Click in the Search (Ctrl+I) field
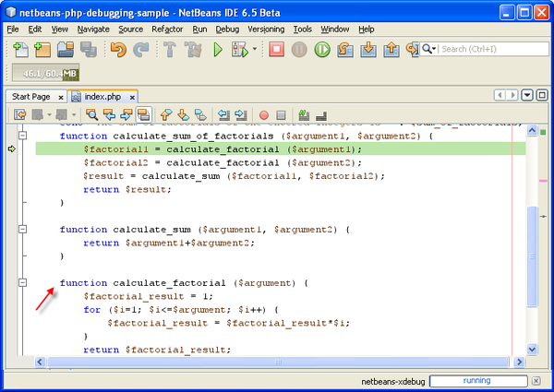Viewport: 554px width, 392px height. pos(488,50)
